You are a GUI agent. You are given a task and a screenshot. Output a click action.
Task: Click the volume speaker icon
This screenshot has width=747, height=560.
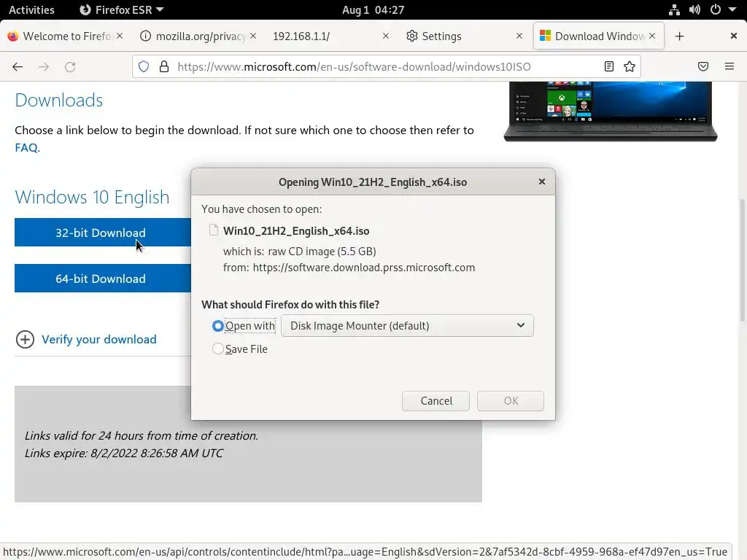click(694, 9)
